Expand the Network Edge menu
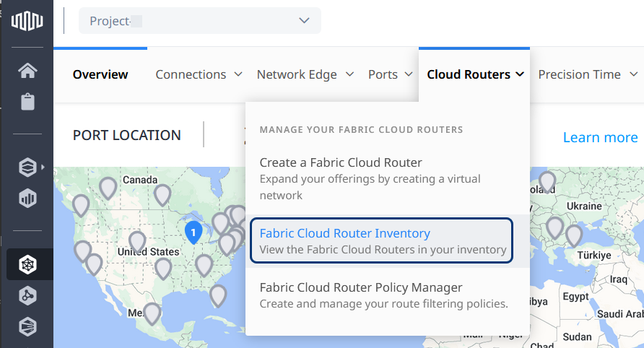The image size is (644, 348). pos(305,74)
